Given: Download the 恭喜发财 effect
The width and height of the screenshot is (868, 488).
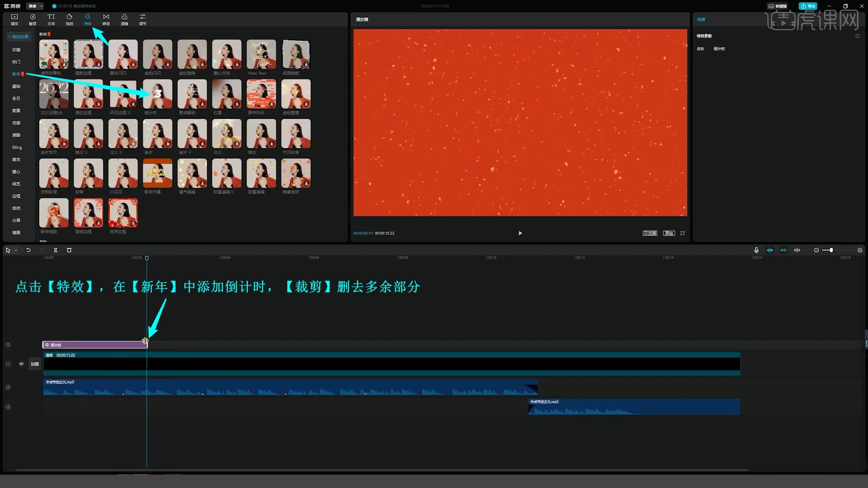Looking at the screenshot, I should tap(306, 183).
